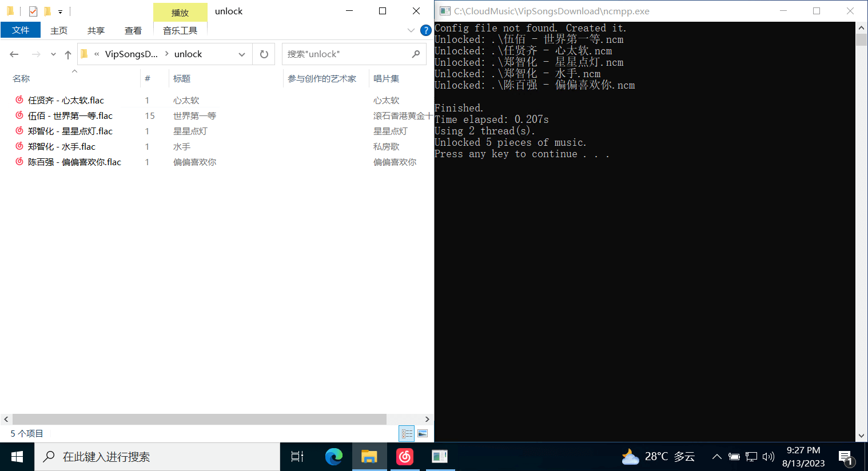Switch to details view icon

[407, 434]
